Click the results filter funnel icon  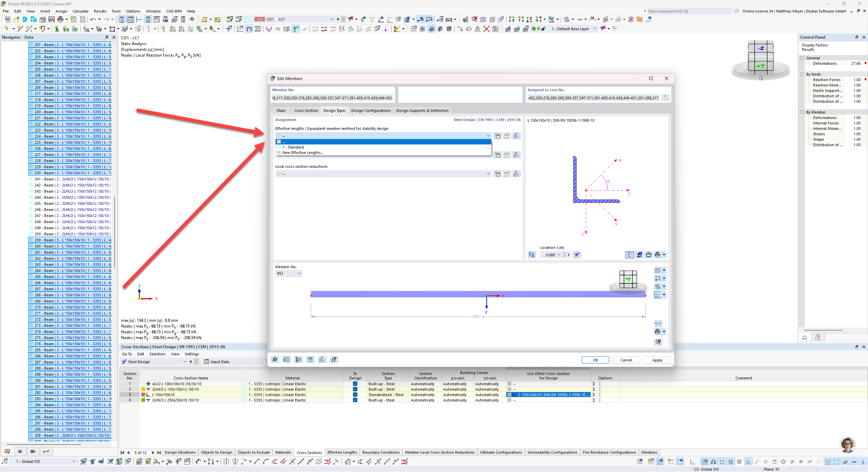tap(229, 29)
